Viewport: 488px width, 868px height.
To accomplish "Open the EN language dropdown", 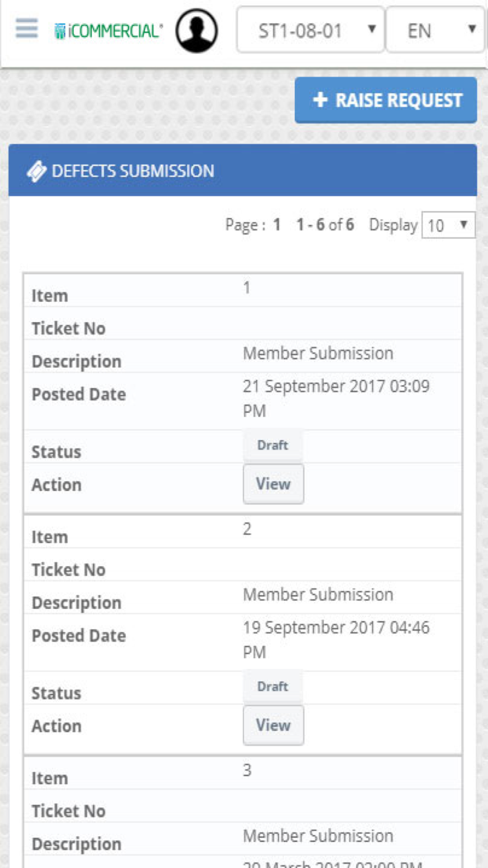I will (435, 31).
